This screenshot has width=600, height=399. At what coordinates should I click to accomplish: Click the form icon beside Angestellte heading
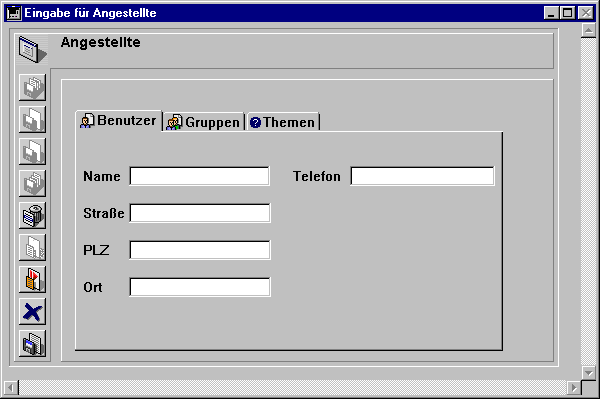pyautogui.click(x=32, y=49)
